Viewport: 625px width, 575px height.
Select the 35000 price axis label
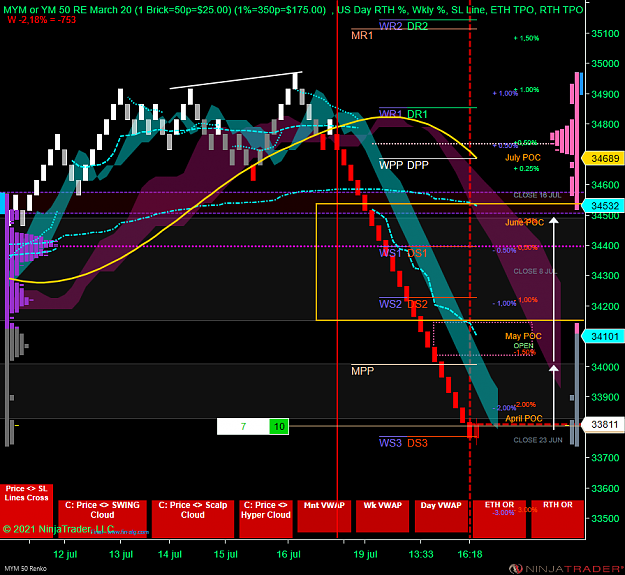tap(605, 64)
